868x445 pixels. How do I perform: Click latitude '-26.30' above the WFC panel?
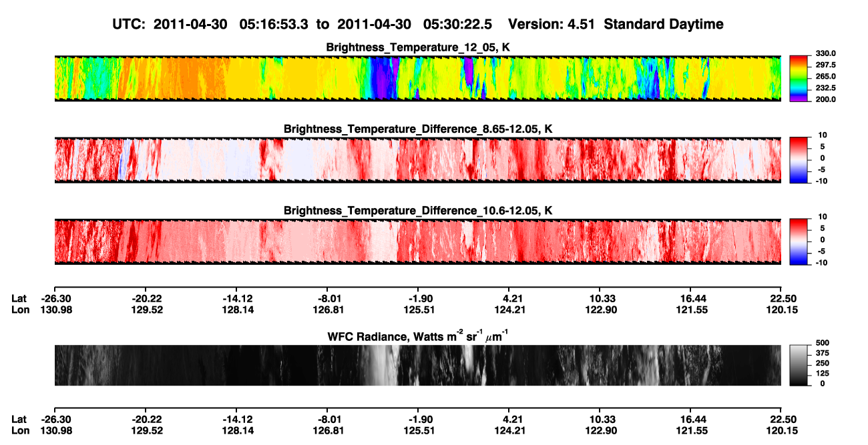[55, 299]
